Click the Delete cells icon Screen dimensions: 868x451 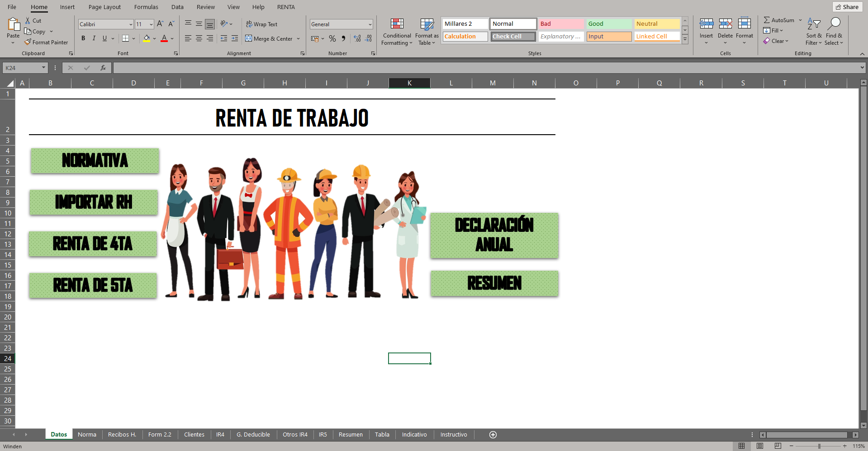725,24
